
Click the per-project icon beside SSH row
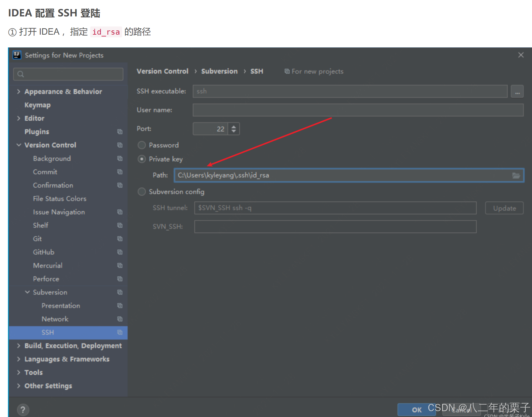click(120, 332)
